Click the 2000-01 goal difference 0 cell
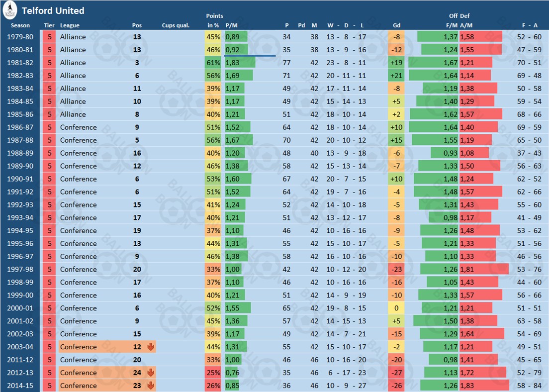 pyautogui.click(x=396, y=308)
